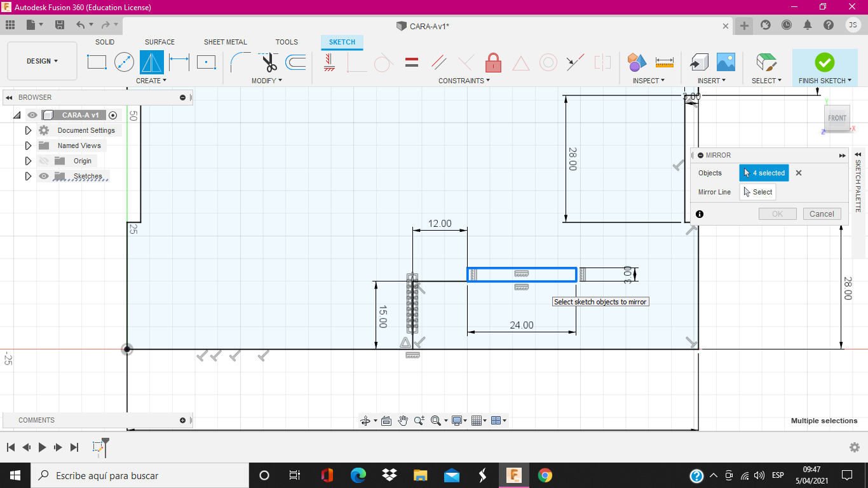Save the document with floppy icon
868x488 pixels.
(60, 25)
